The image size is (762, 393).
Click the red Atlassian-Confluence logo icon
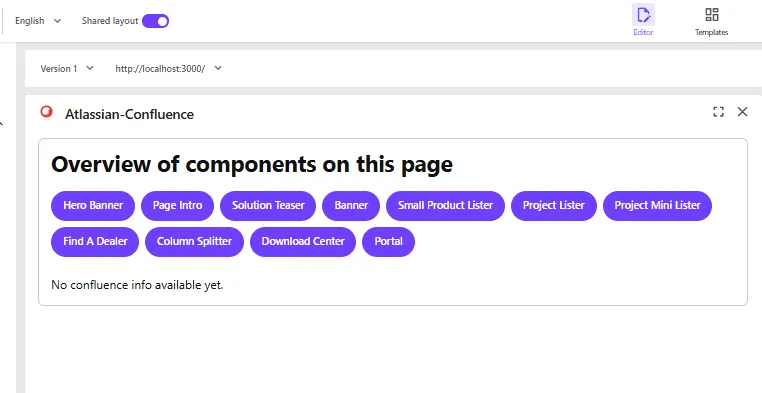46,112
